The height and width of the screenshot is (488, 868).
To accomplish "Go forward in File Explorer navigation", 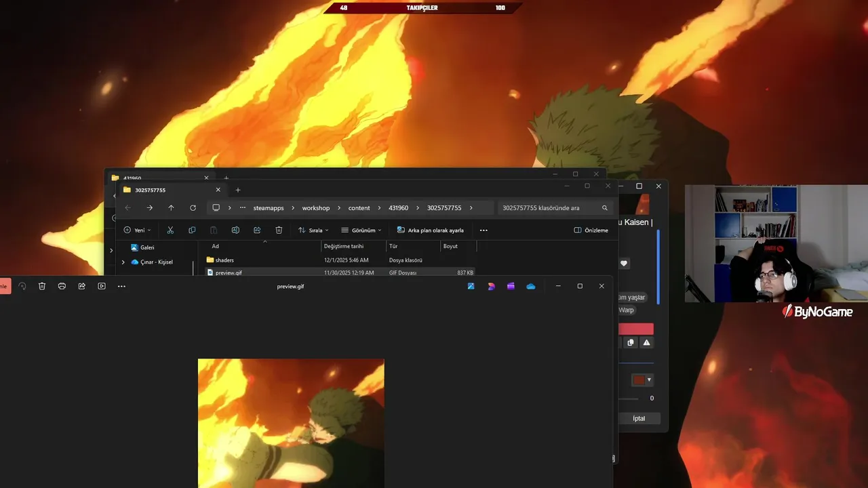I will coord(150,208).
